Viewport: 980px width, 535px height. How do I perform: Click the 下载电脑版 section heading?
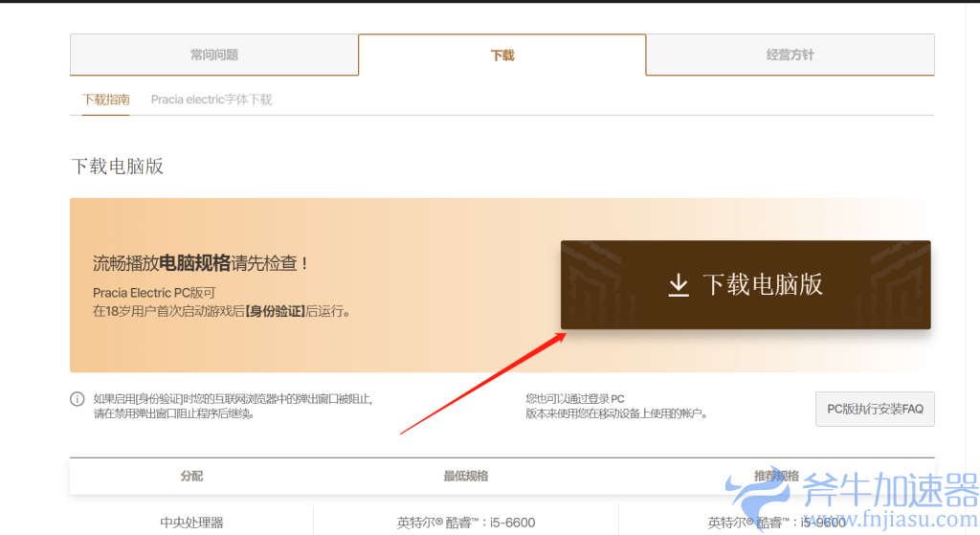[x=118, y=167]
